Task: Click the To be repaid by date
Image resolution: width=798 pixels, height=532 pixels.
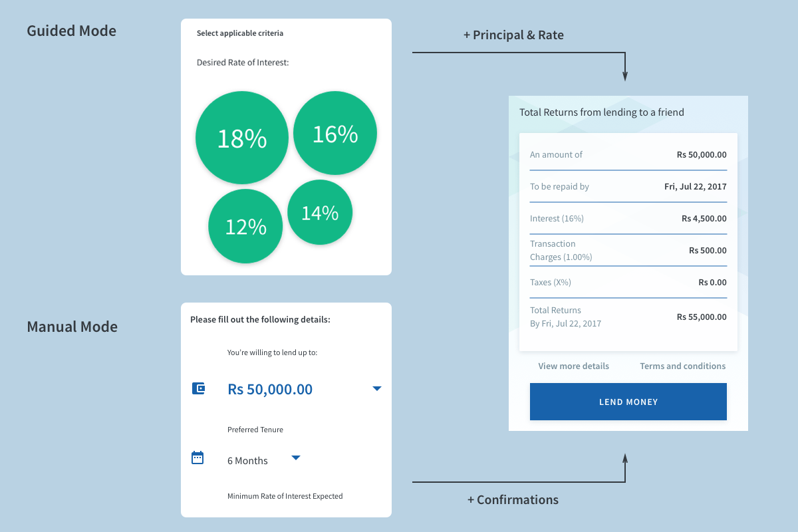Action: click(x=695, y=186)
